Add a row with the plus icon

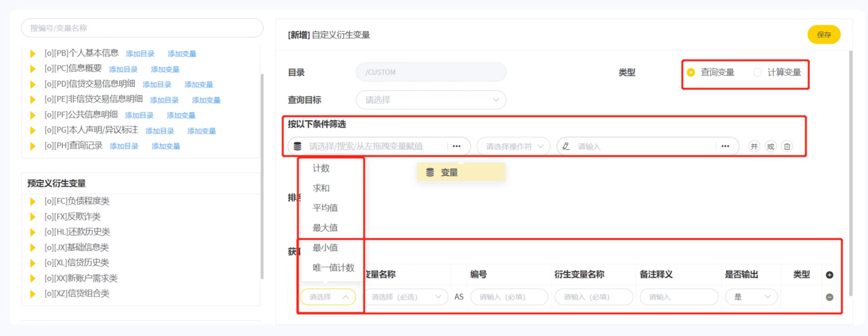(829, 275)
